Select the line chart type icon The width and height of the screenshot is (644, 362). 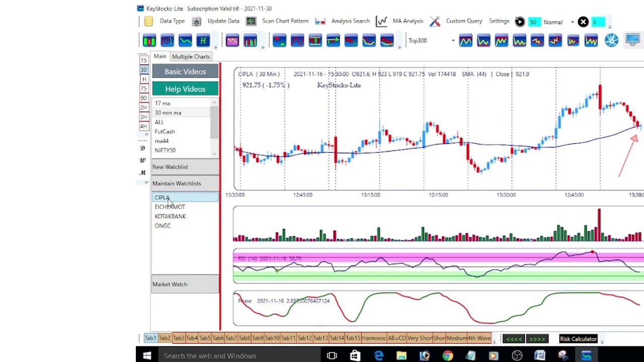[x=185, y=41]
